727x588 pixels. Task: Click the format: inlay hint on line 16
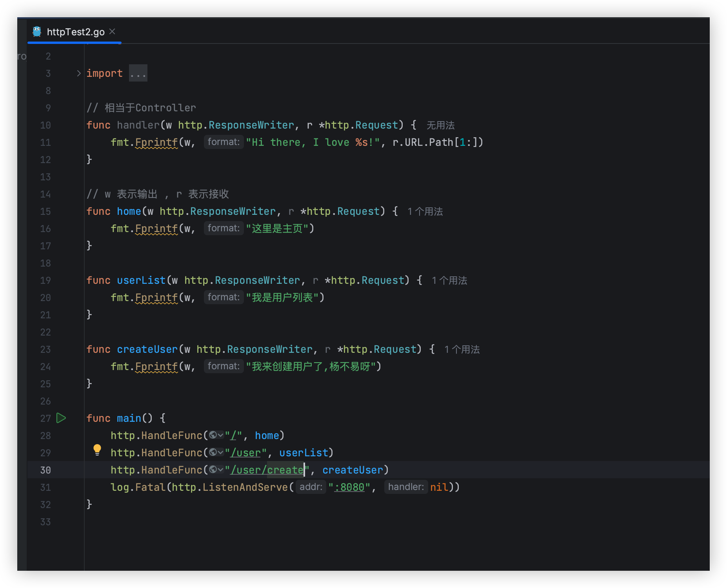coord(224,228)
